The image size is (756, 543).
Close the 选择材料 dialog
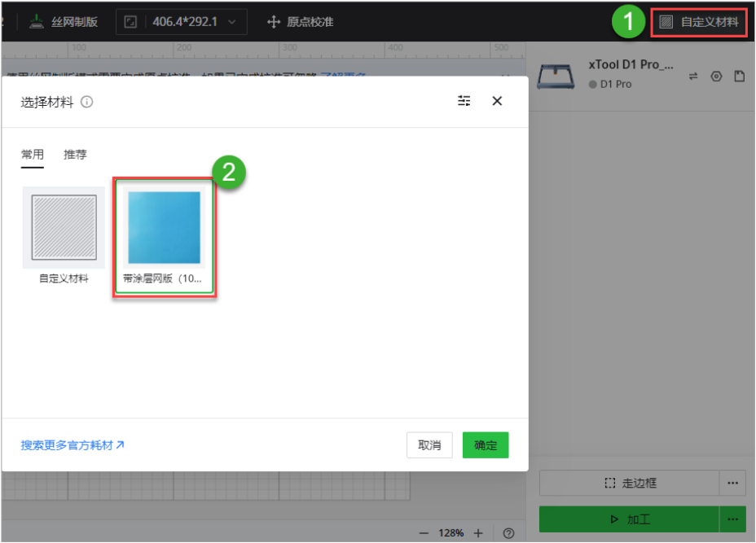[x=497, y=101]
